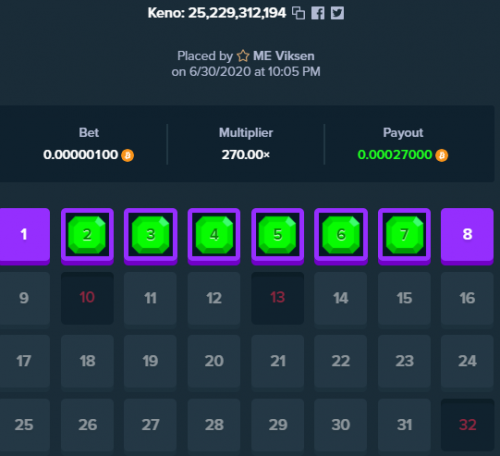Click the green gem on tile 5

pyautogui.click(x=277, y=235)
